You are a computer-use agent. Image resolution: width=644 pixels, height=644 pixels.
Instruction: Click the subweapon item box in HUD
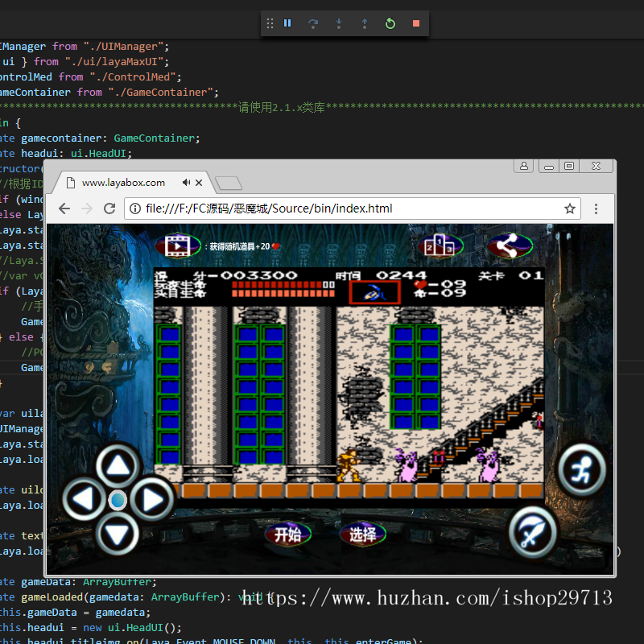coord(374,292)
